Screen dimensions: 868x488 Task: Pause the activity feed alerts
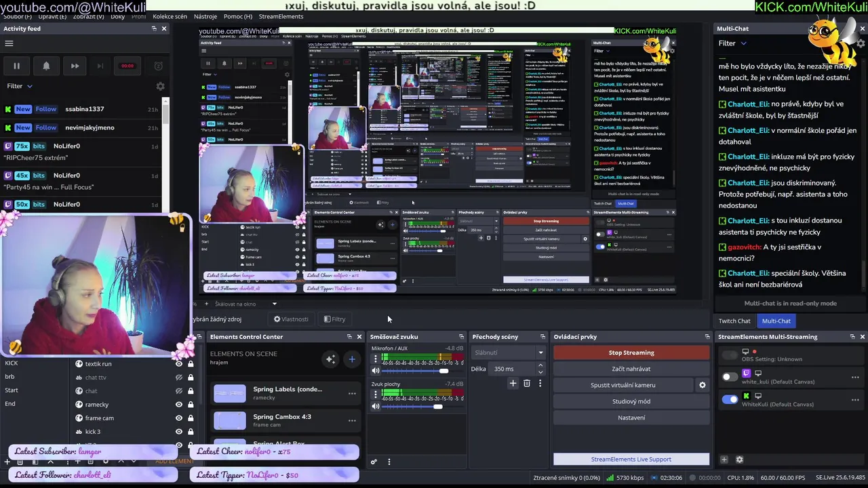16,66
